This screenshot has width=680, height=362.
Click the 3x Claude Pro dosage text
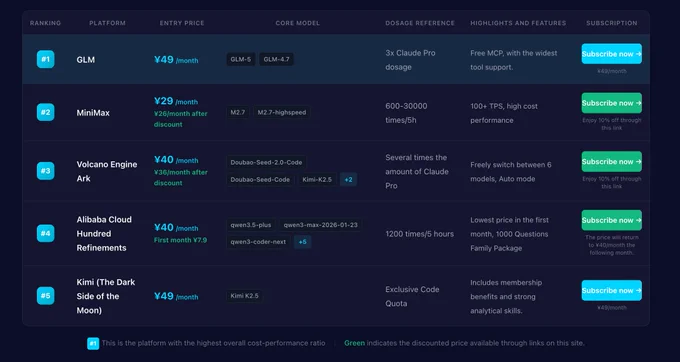(410, 60)
